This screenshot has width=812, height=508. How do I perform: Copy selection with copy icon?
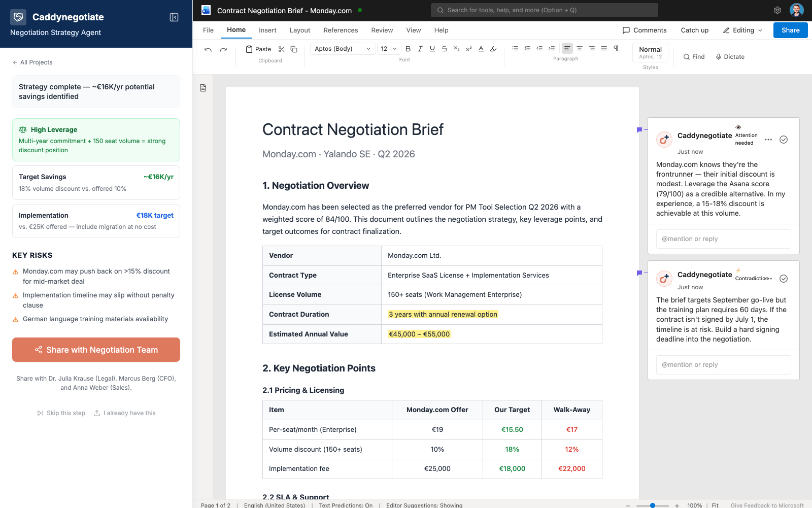tap(294, 49)
